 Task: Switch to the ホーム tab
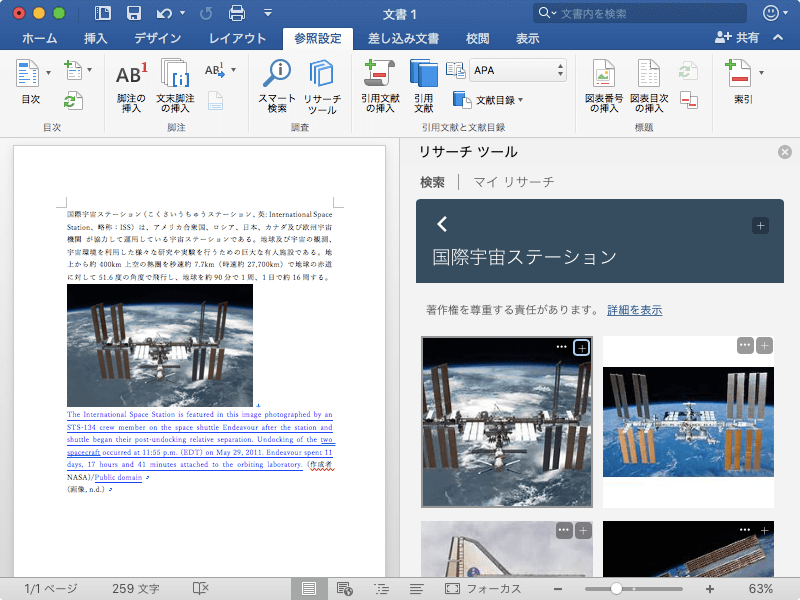point(40,38)
